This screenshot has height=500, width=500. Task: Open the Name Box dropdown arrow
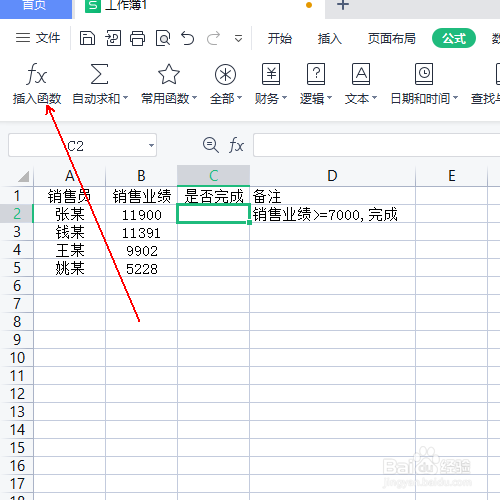point(151,145)
